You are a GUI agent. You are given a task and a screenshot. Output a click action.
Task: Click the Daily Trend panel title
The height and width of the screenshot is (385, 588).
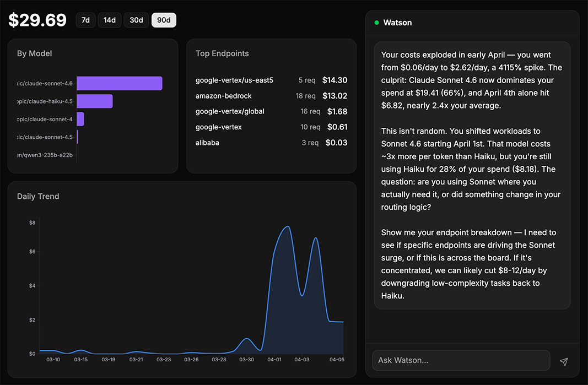[38, 196]
